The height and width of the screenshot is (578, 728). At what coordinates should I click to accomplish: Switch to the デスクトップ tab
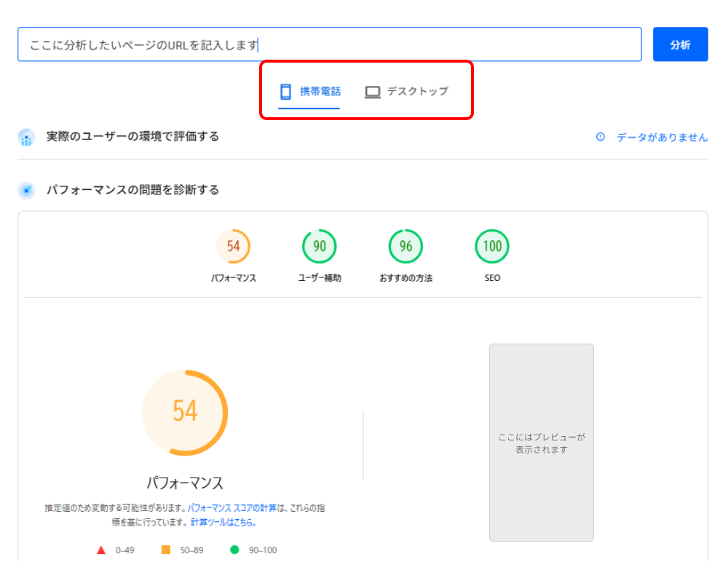[417, 92]
